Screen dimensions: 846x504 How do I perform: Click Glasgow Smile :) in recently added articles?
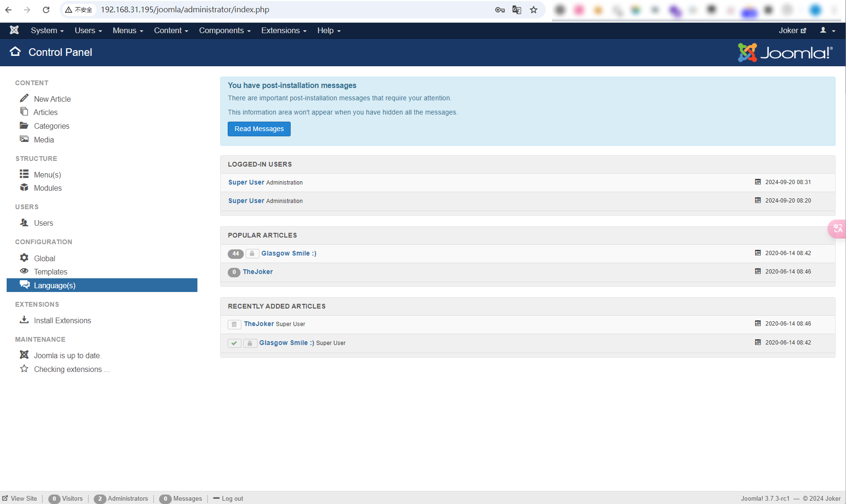[x=286, y=343]
